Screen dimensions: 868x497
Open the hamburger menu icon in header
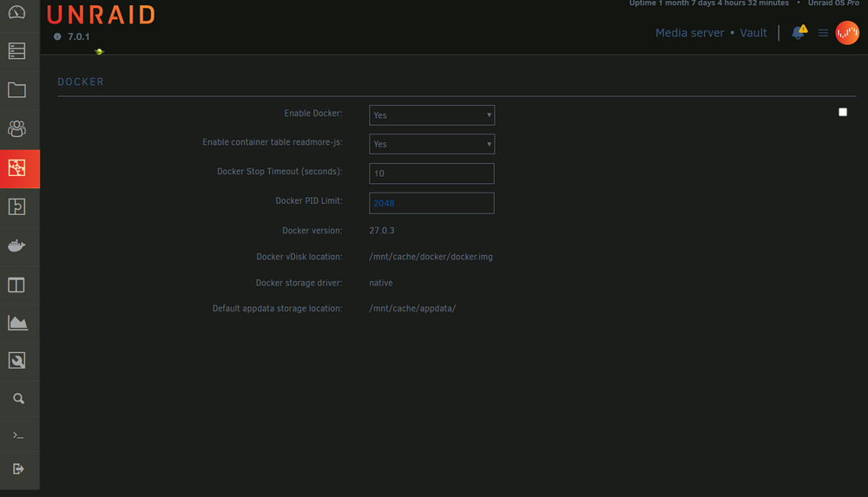click(823, 33)
